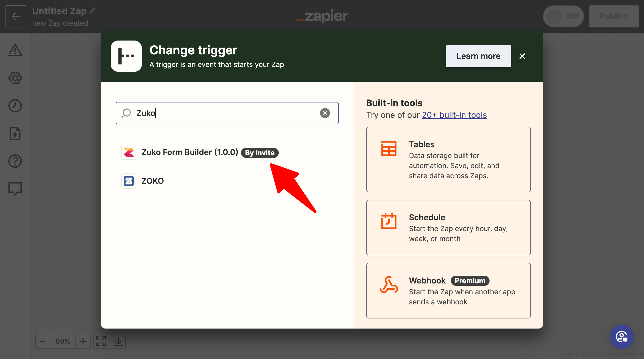
Task: Clear the Zuko search text
Action: pos(325,113)
